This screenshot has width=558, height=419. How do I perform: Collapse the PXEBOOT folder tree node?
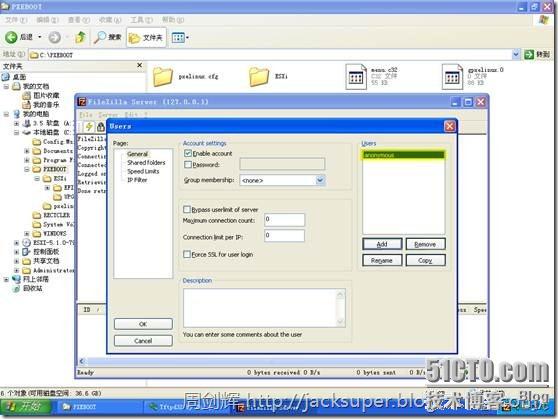click(x=27, y=169)
